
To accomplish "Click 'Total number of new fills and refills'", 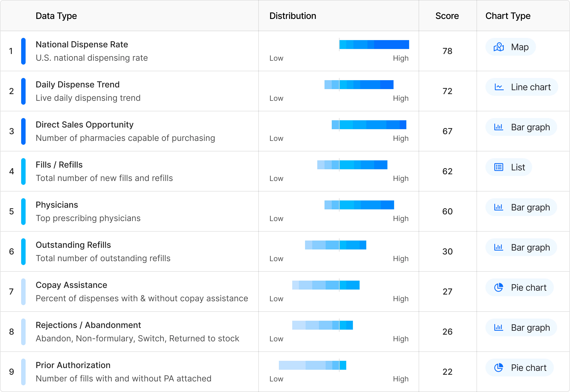I will [104, 178].
